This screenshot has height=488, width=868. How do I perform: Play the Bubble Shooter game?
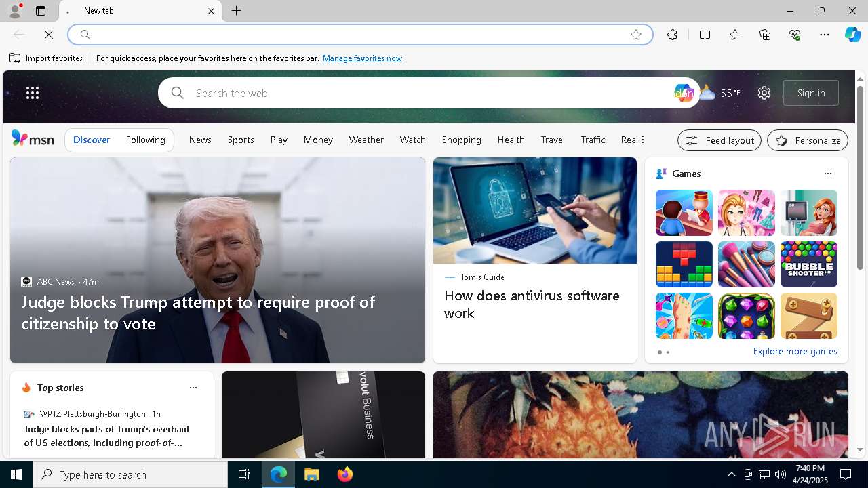pos(808,264)
